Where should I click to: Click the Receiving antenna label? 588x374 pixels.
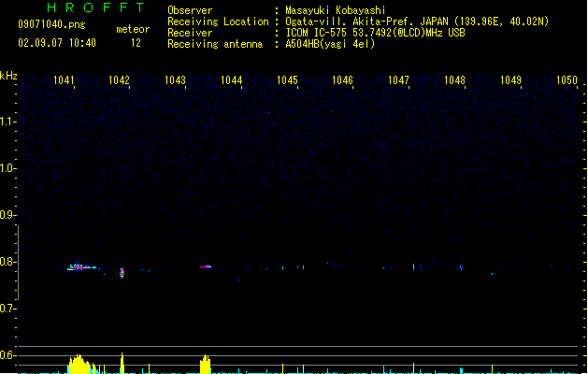pos(215,44)
